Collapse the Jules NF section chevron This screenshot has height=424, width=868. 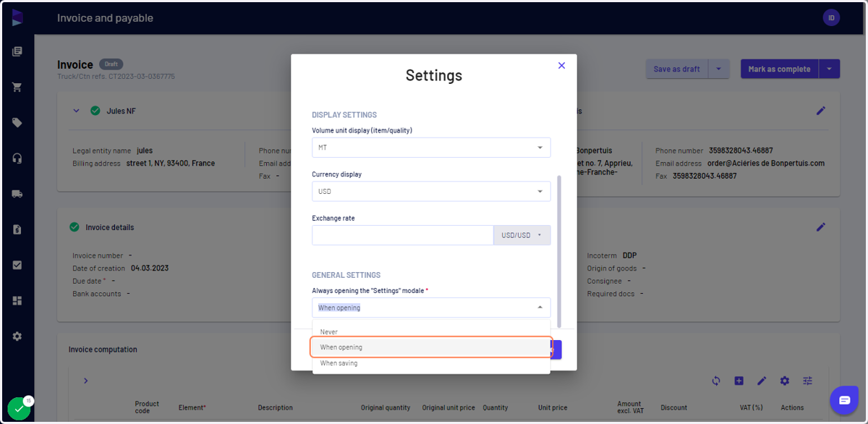pyautogui.click(x=75, y=111)
